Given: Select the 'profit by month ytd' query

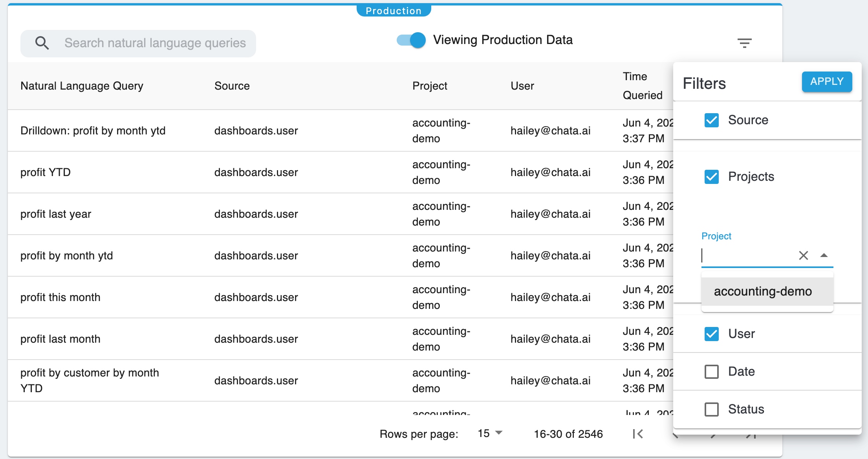Looking at the screenshot, I should pos(67,256).
